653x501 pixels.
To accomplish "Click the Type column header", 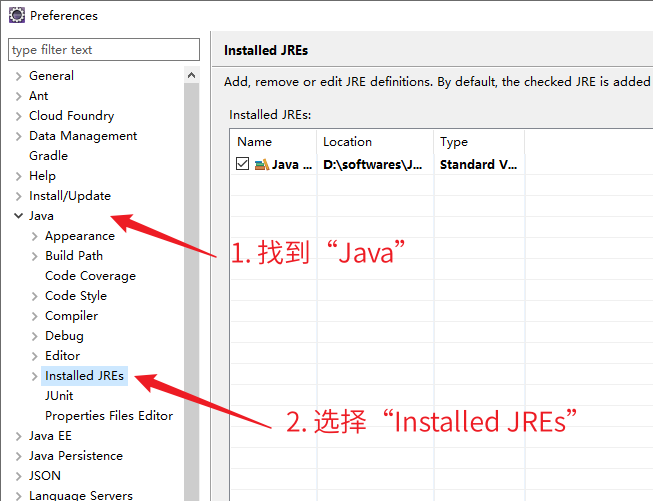I will 478,142.
